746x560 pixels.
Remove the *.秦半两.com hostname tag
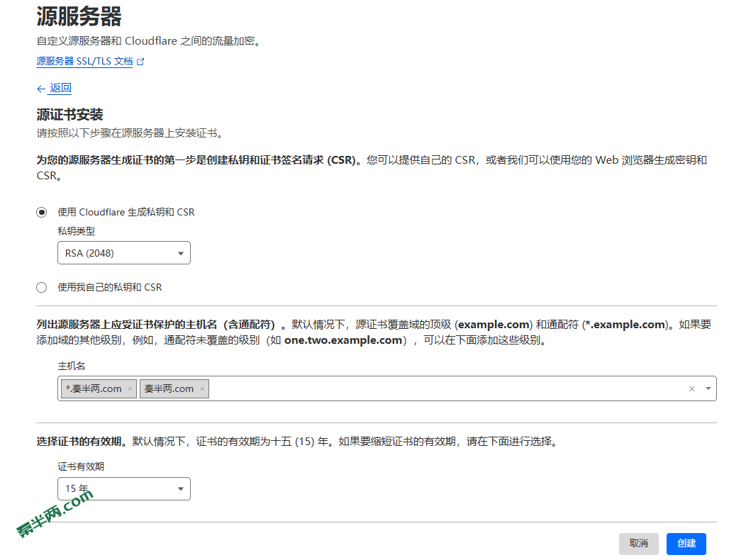click(130, 388)
